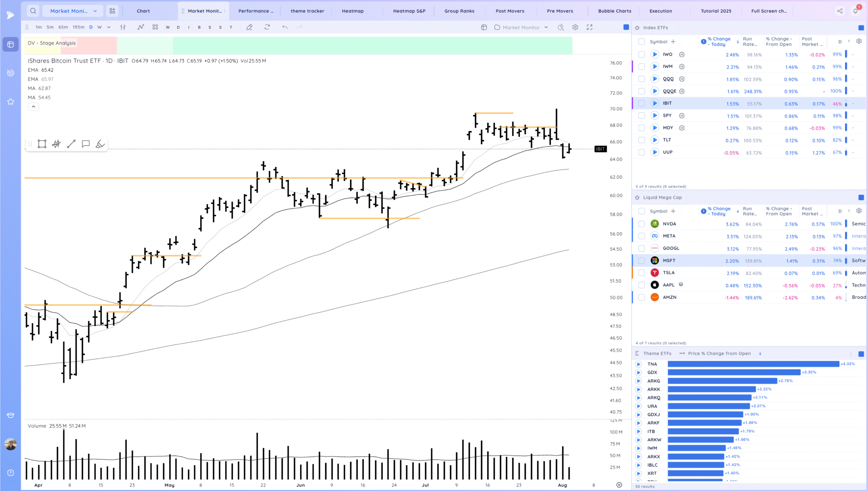Add column in Liquid Mega Cap Symbol header

(673, 211)
